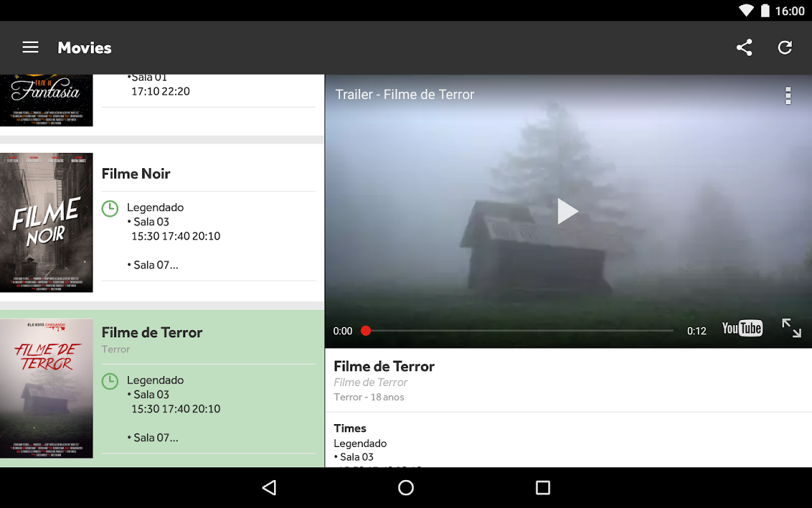812x508 pixels.
Task: Open the Filme Noir poster thumbnail
Action: click(46, 222)
